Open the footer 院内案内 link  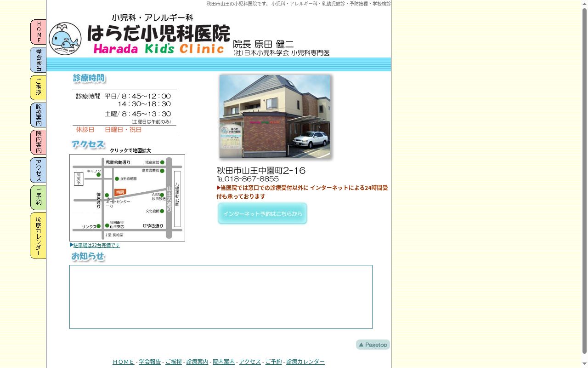(x=224, y=362)
